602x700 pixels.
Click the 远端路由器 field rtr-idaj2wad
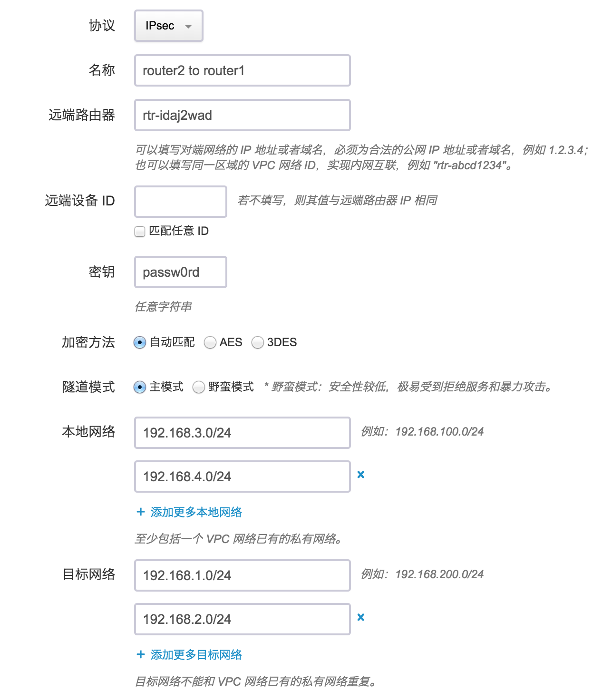point(243,115)
